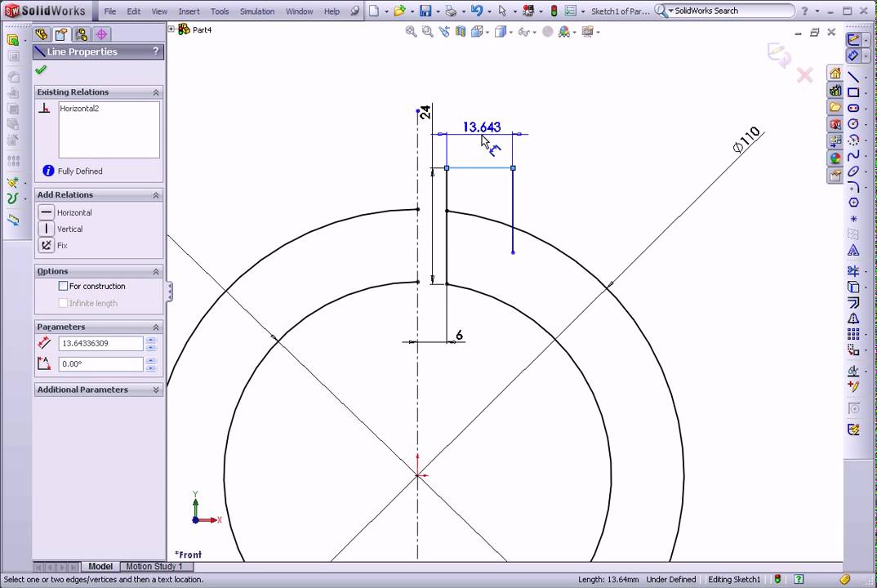Click Zoom to Fit icon

point(411,32)
